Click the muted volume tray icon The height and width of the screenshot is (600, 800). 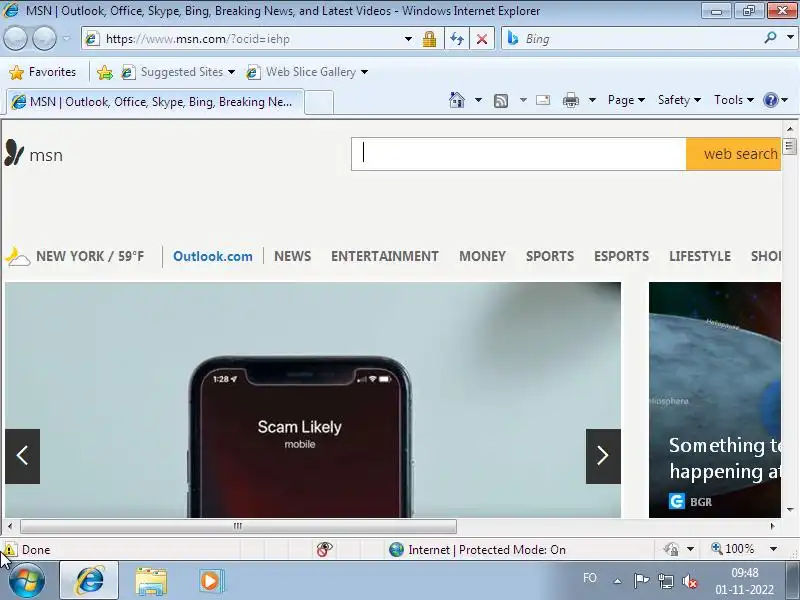point(690,581)
